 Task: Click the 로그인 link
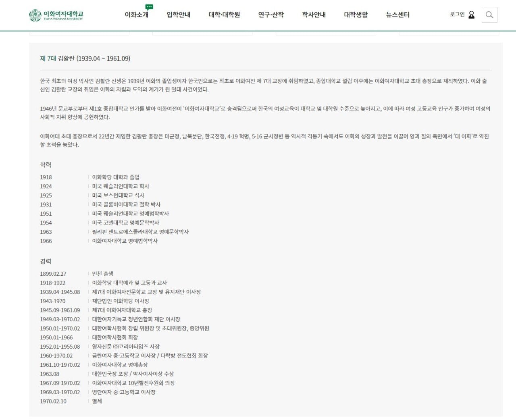(x=457, y=15)
